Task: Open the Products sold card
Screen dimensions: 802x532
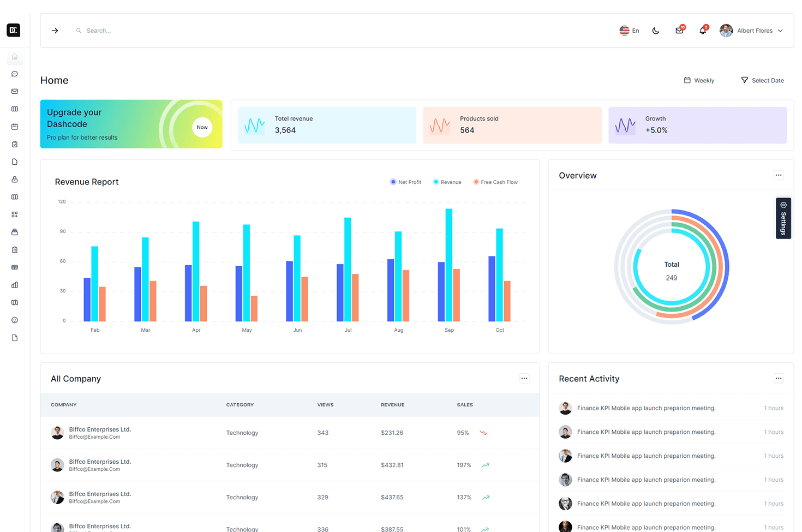Action: click(x=512, y=125)
